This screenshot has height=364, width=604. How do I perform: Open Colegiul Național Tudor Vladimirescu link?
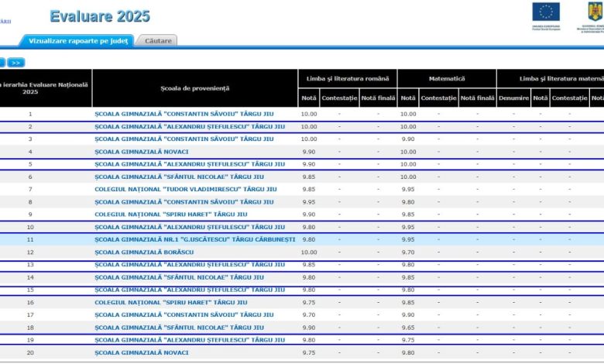tap(186, 189)
